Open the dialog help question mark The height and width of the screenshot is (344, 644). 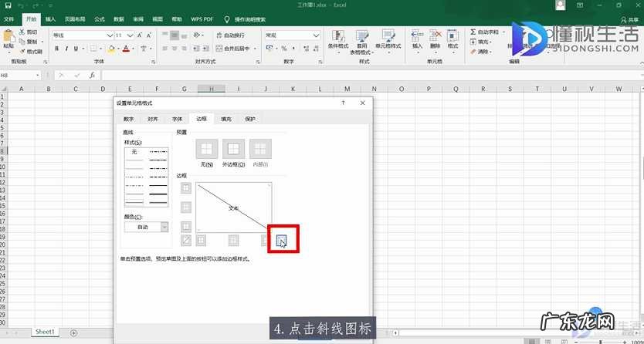coord(344,103)
